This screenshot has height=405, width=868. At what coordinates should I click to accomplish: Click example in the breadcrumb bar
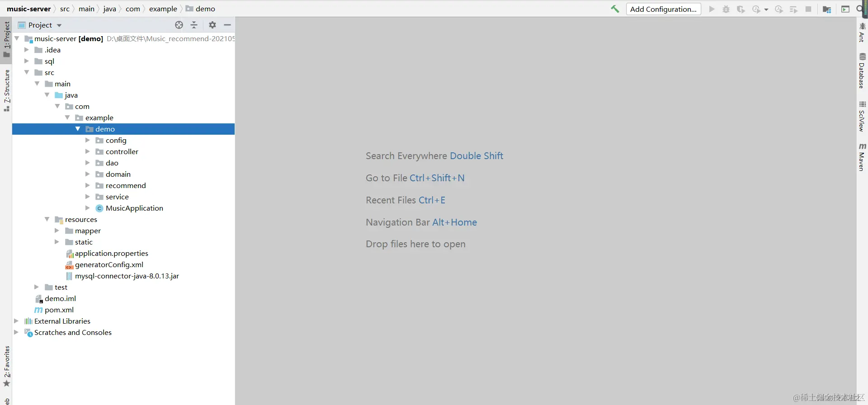(163, 9)
